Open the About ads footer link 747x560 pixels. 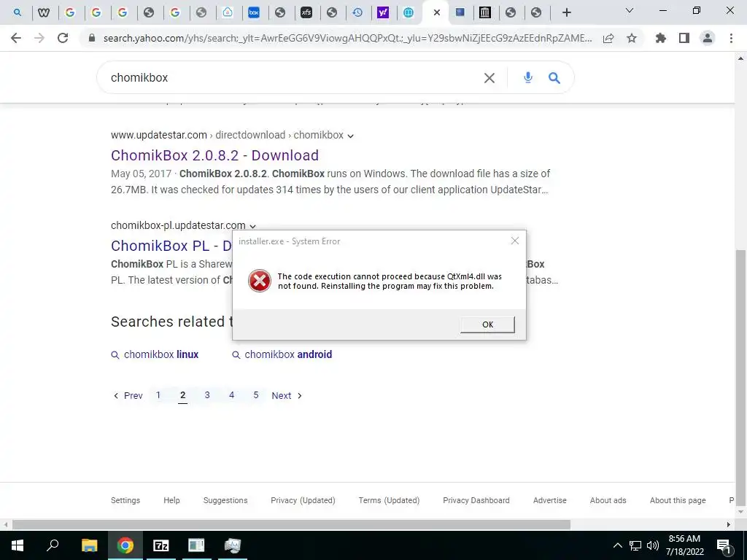tap(608, 500)
